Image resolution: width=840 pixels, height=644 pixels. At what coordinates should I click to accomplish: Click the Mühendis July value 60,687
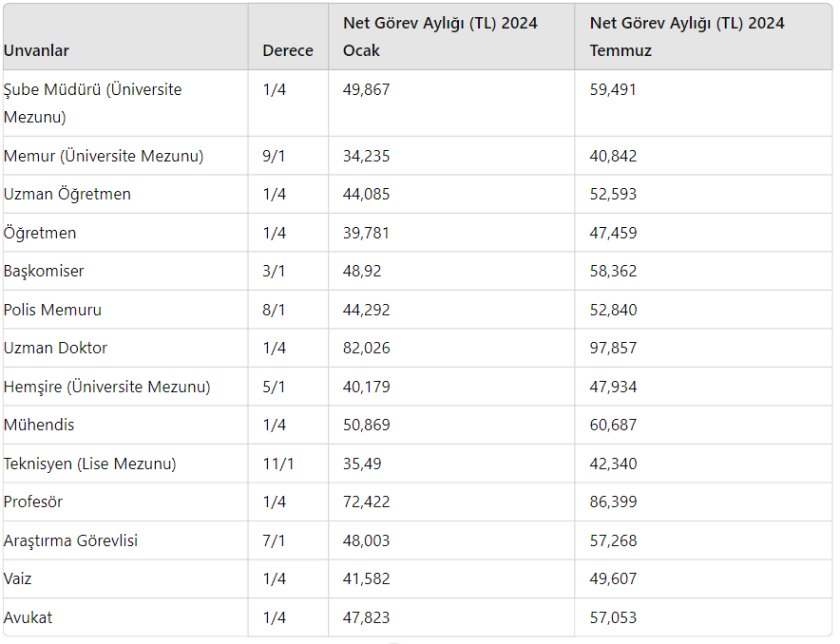613,426
